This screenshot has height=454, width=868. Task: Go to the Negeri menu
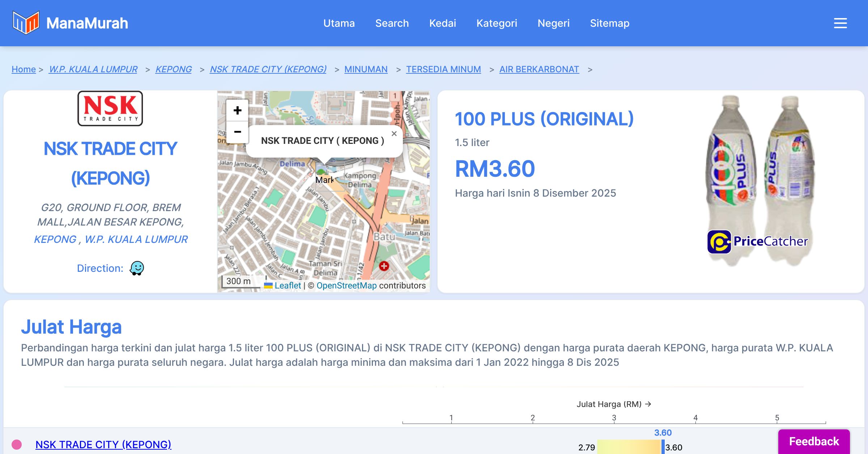point(553,23)
